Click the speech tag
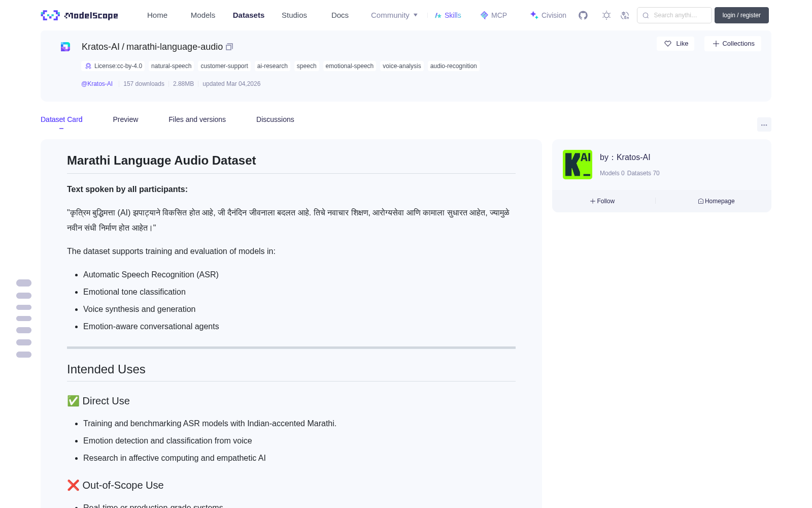The width and height of the screenshot is (812, 508). 307,66
